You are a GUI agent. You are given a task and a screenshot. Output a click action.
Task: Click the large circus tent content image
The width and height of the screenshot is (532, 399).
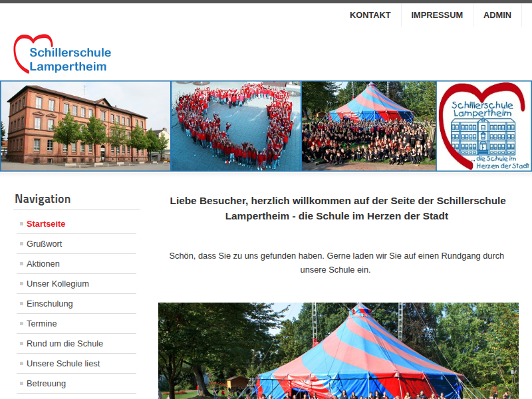click(338, 351)
